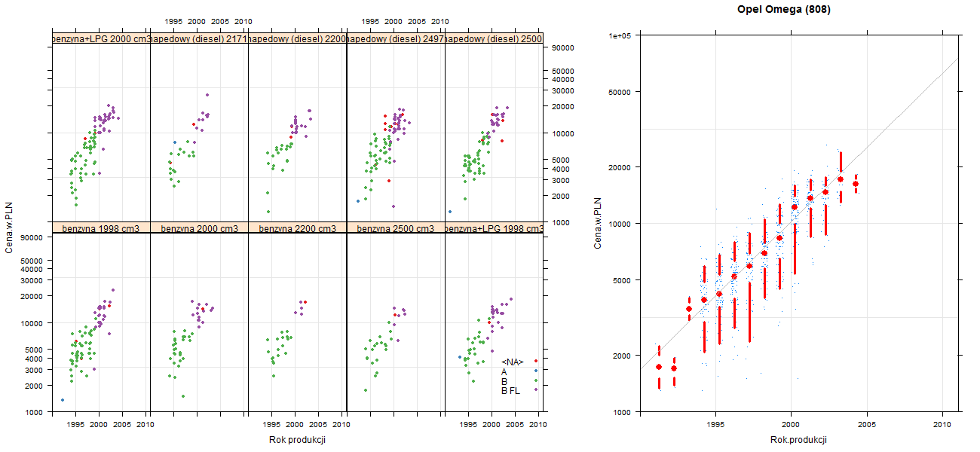Viewport: 980px width, 452px height.
Task: Click the vertical "Cena.w.PLN" label left of lattice panels
Action: [10, 226]
